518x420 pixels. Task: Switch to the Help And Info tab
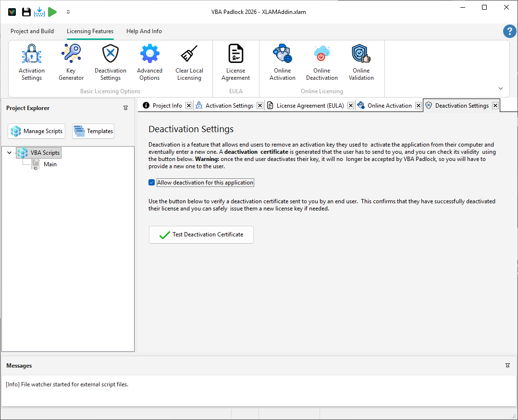(x=144, y=31)
